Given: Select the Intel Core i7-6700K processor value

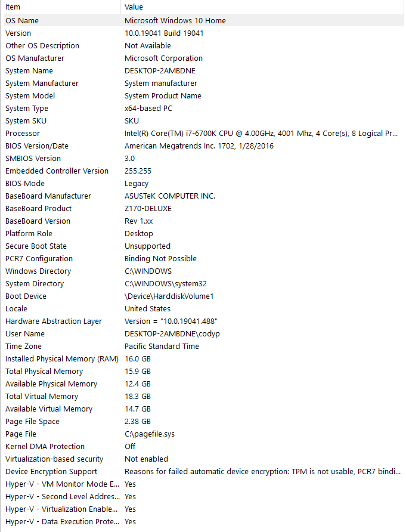Looking at the screenshot, I should click(x=261, y=134).
